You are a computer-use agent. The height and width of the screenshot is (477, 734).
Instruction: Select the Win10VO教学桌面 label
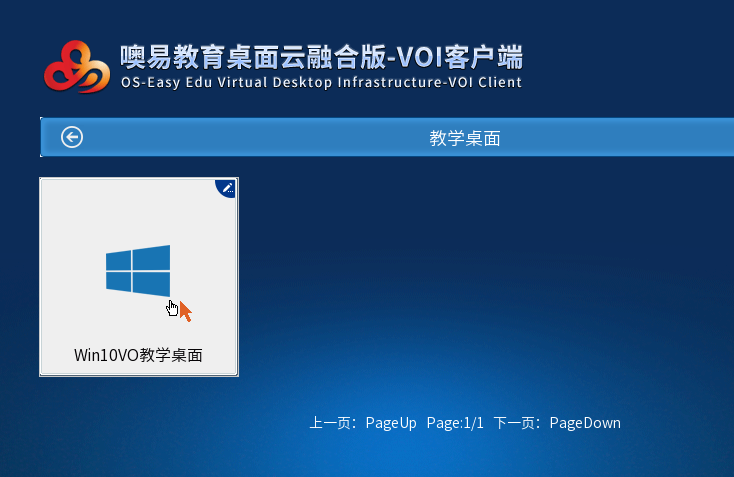[138, 355]
